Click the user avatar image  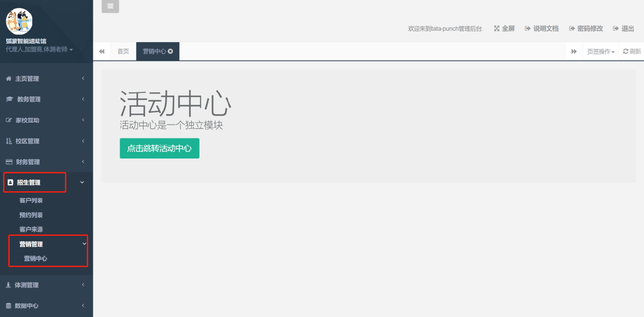pyautogui.click(x=19, y=22)
